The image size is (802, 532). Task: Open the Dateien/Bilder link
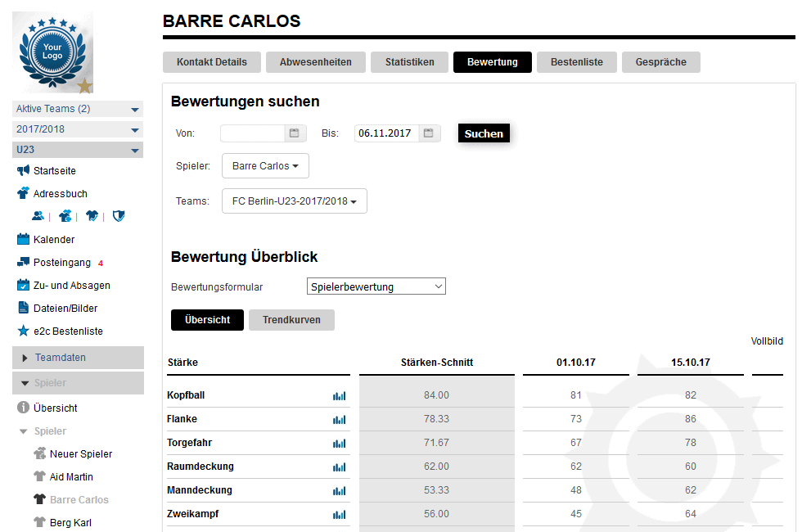pyautogui.click(x=65, y=309)
